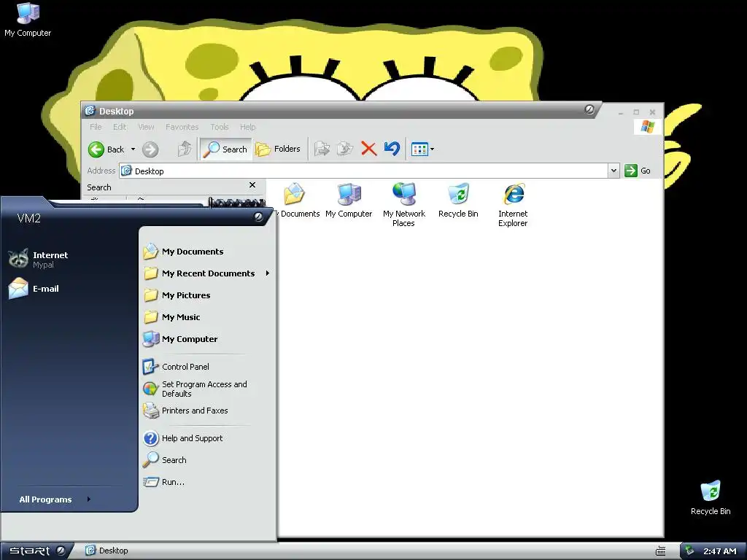Click the Desktop taskbar button
This screenshot has height=560, width=747.
pos(107,551)
